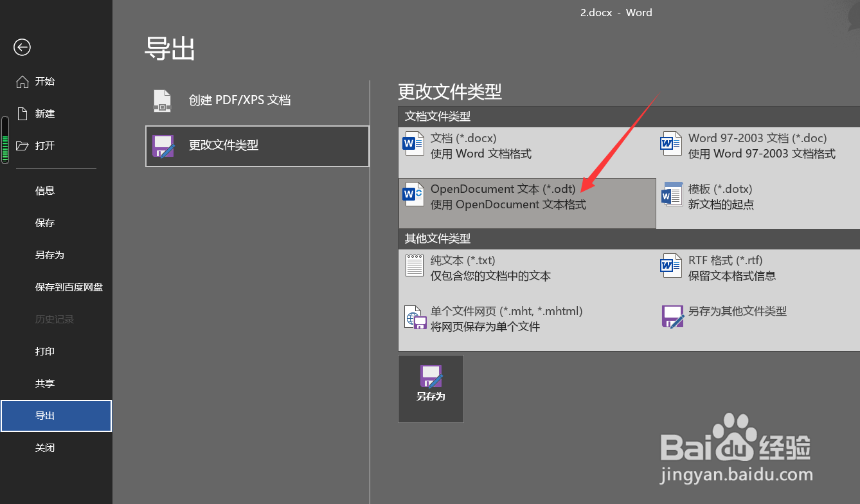Click 另存为其他文件类型 label
Viewport: 860px width, 504px height.
point(737,311)
